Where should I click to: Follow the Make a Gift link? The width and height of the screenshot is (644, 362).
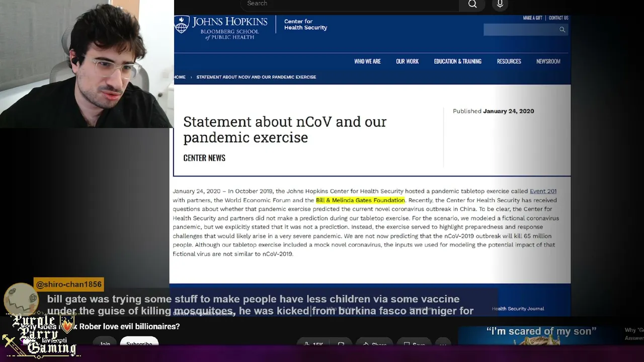click(x=532, y=18)
